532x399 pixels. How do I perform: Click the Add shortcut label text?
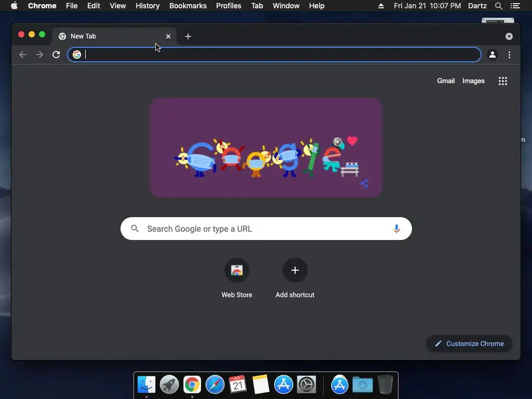(x=295, y=295)
